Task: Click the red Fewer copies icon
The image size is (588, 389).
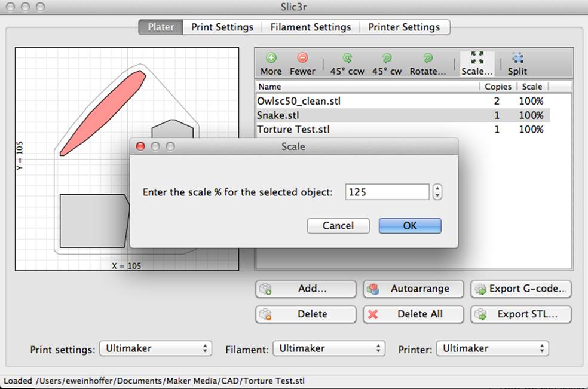Action: tap(302, 58)
